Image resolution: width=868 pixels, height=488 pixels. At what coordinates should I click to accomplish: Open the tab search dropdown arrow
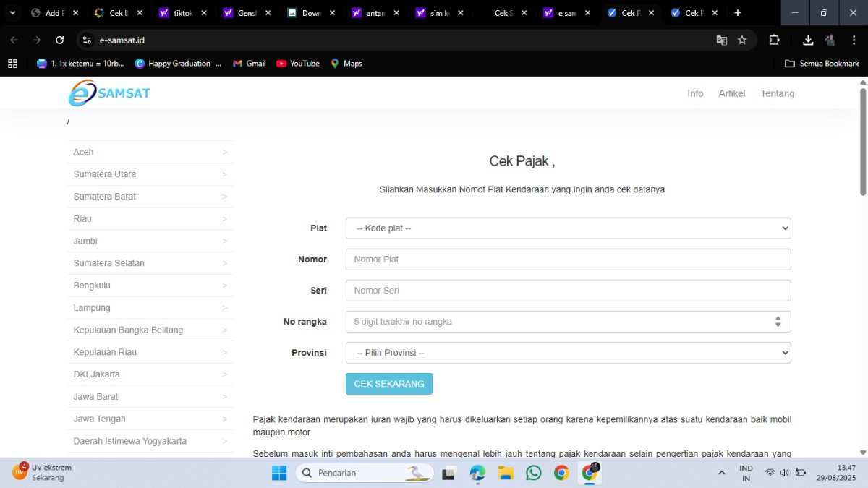pyautogui.click(x=12, y=13)
